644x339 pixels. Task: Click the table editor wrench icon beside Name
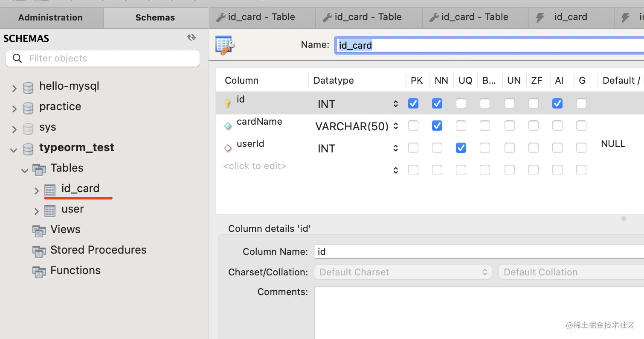coord(225,45)
